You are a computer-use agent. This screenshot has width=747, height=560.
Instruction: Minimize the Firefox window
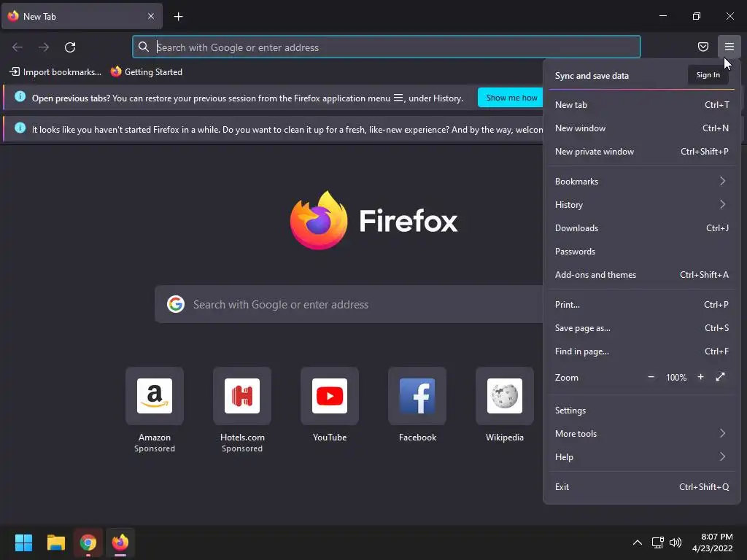(x=662, y=16)
